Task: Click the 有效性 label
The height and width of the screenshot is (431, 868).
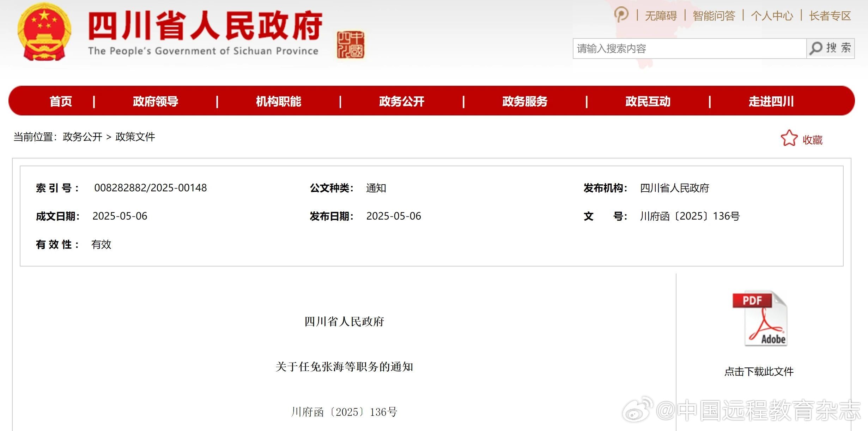Action: [x=57, y=244]
